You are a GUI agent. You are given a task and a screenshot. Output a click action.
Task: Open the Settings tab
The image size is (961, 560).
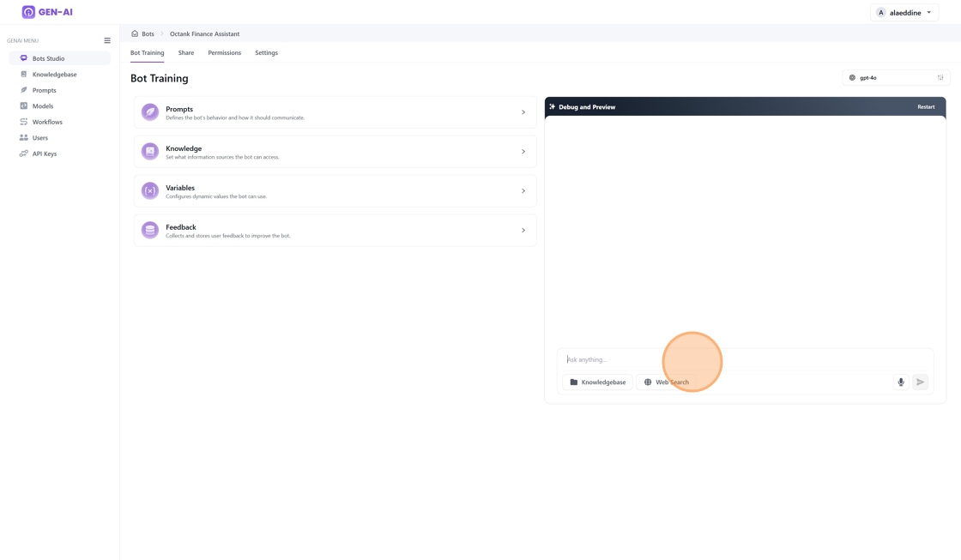pyautogui.click(x=266, y=53)
